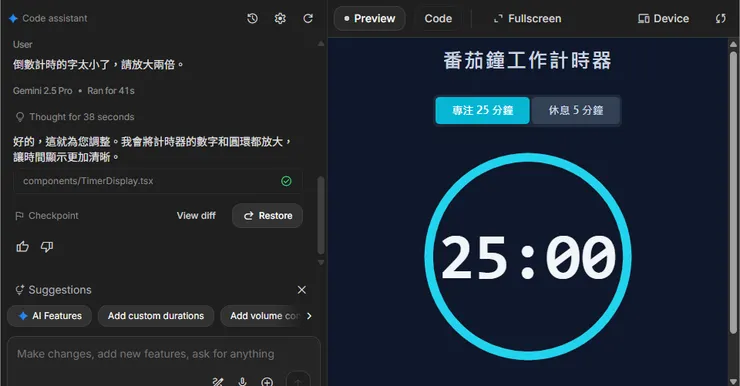Choose Add custom durations suggestion
The image size is (740, 386).
click(156, 316)
